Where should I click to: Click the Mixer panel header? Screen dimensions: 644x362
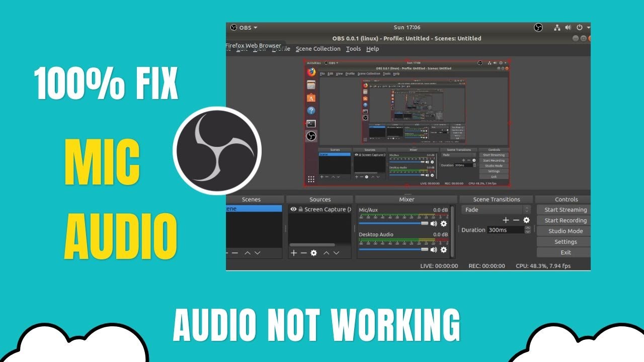pos(407,200)
